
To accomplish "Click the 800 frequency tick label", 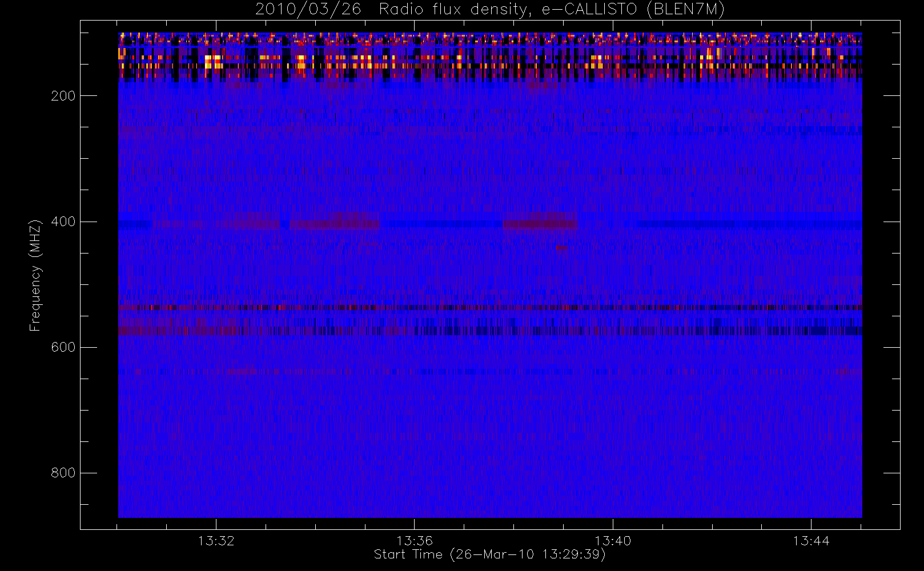I will coord(63,473).
